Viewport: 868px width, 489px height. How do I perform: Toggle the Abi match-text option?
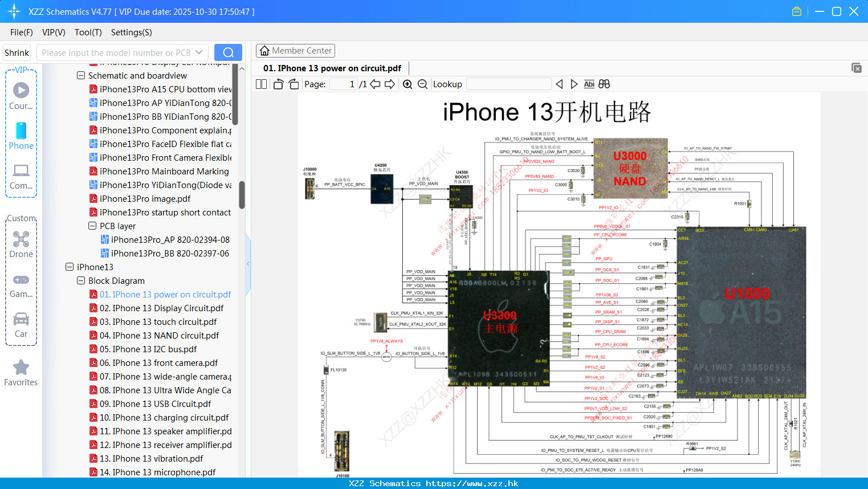pyautogui.click(x=589, y=84)
